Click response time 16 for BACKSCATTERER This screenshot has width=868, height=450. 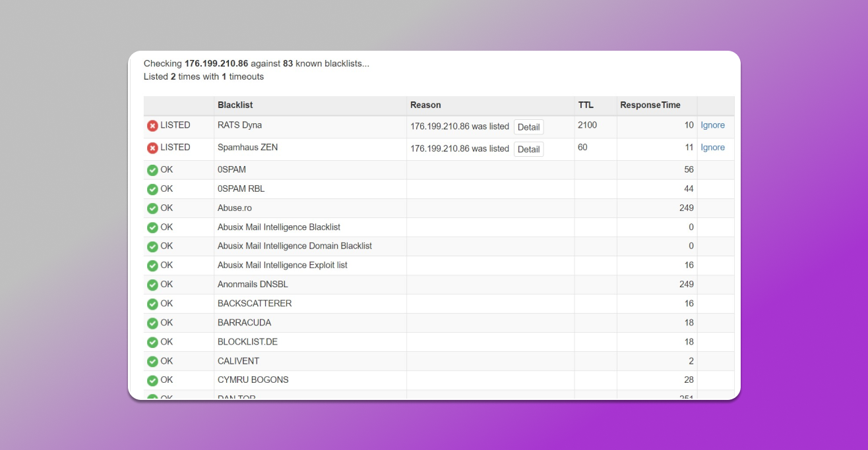689,303
